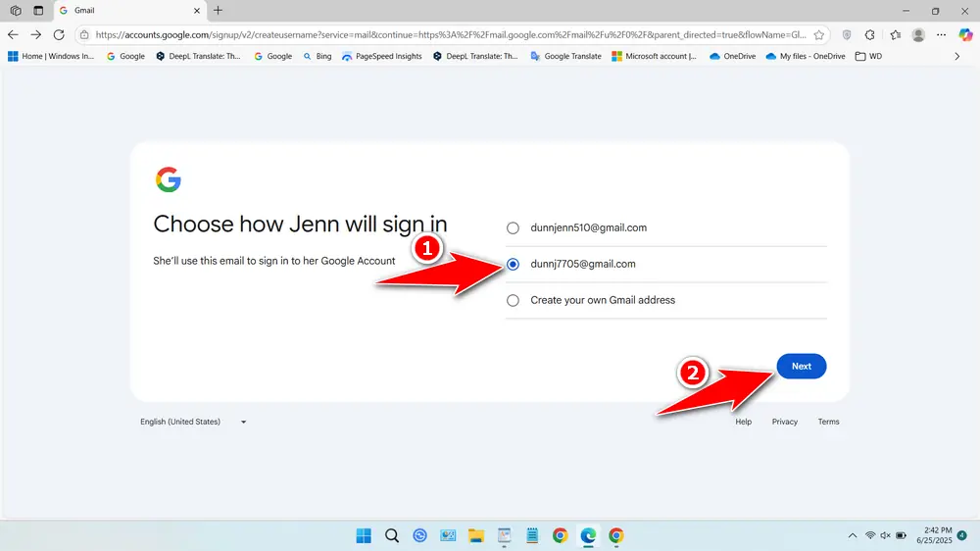Toggle the vertical tabs icon
Viewport: 980px width, 551px height.
click(38, 11)
